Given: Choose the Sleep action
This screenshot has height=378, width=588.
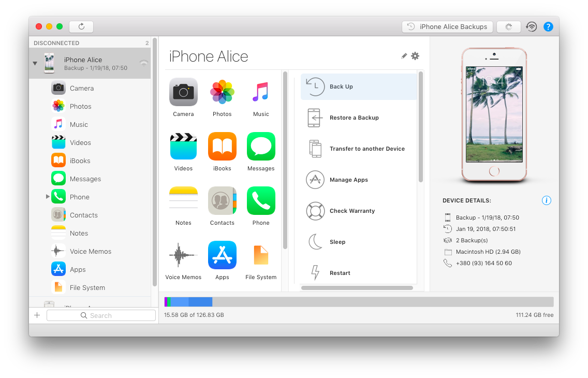Looking at the screenshot, I should tap(359, 242).
